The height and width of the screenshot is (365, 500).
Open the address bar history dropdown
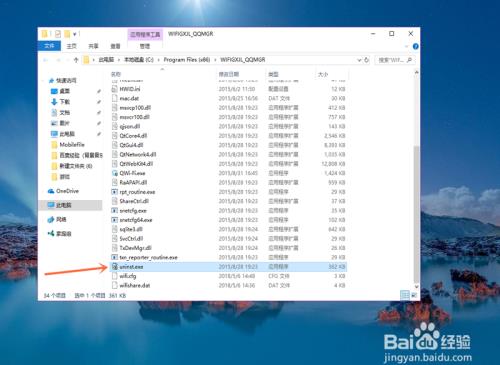click(x=359, y=60)
